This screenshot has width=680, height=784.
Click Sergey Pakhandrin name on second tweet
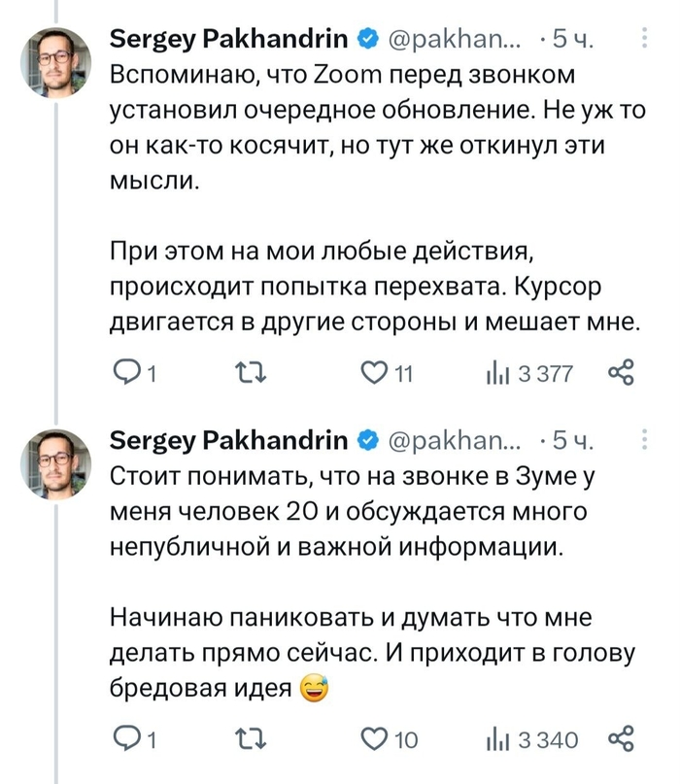(x=228, y=442)
